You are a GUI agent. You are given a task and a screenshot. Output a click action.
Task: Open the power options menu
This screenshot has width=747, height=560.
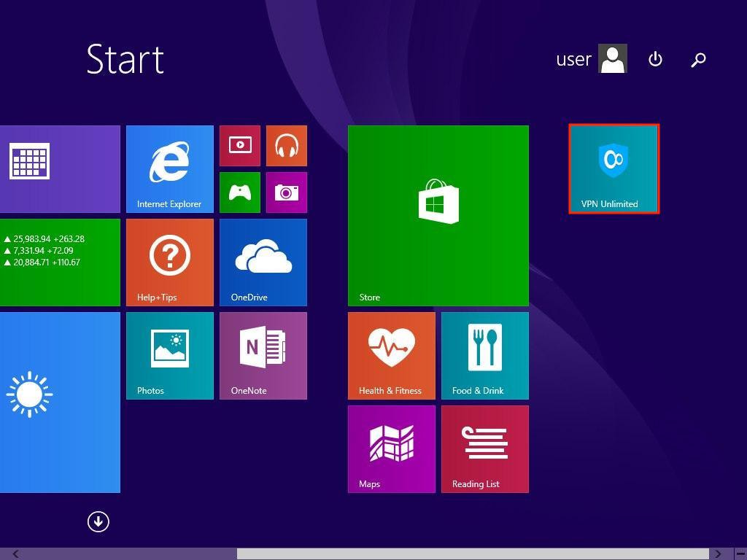[x=655, y=59]
